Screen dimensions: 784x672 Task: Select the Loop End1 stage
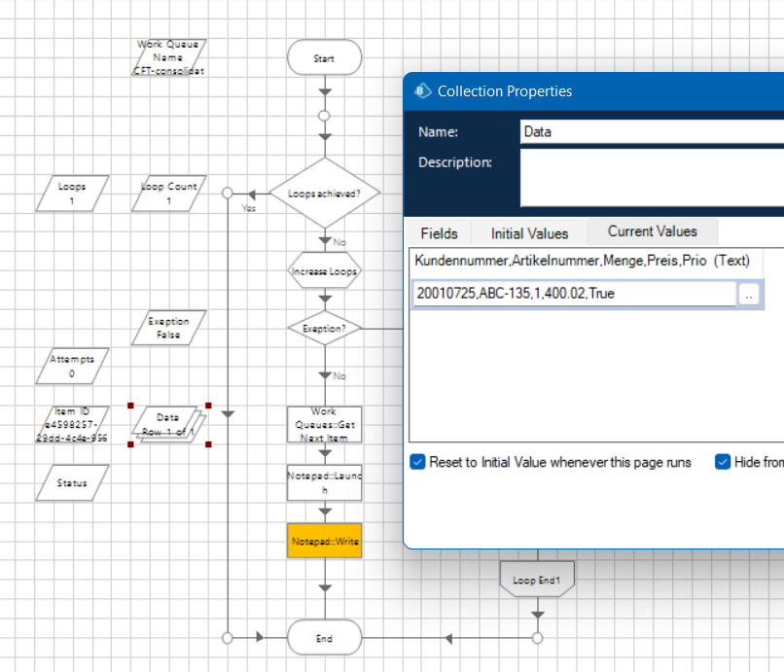click(x=537, y=580)
